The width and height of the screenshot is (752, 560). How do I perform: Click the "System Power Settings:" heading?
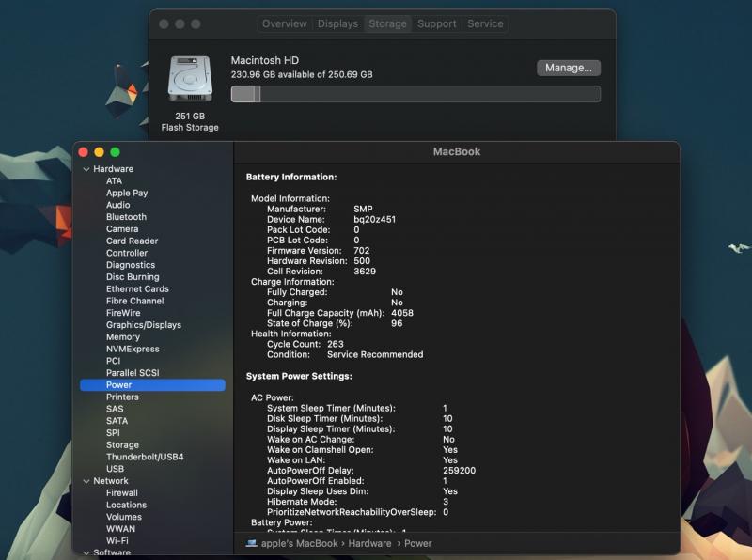click(x=299, y=377)
